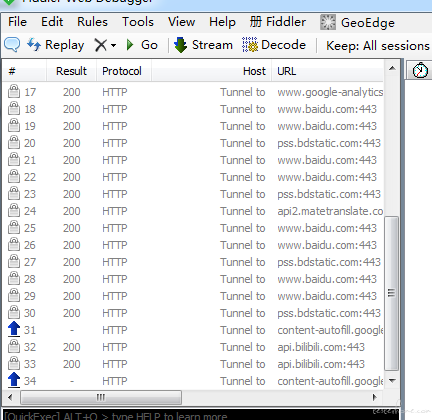Click the horizontal scrollbar left arrow

click(10, 397)
